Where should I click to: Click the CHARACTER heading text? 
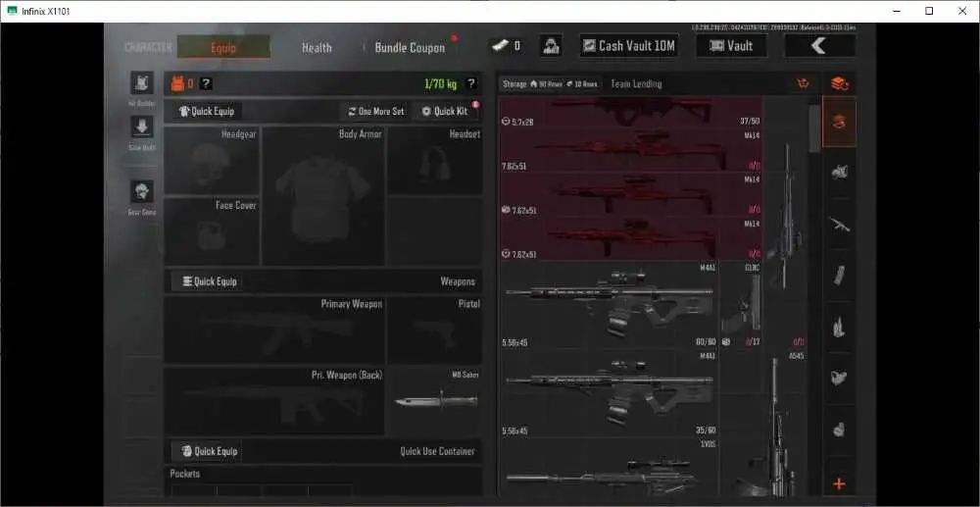(148, 47)
